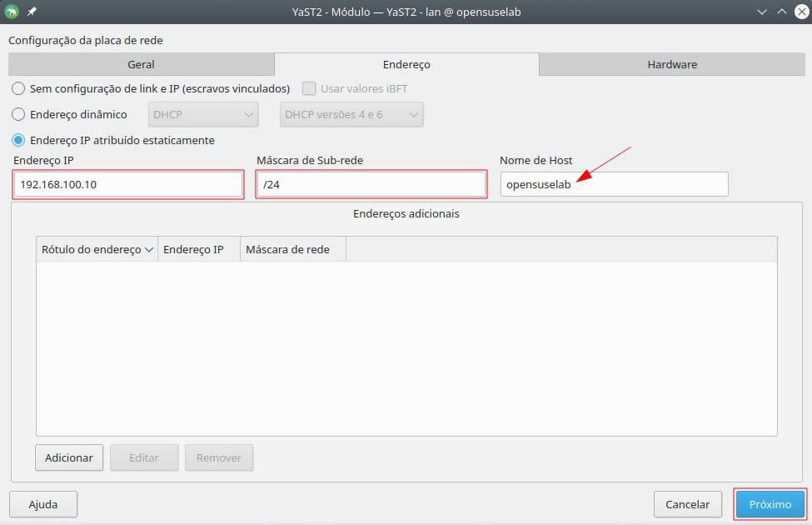The width and height of the screenshot is (812, 525).
Task: Click the Próximo button
Action: (770, 504)
